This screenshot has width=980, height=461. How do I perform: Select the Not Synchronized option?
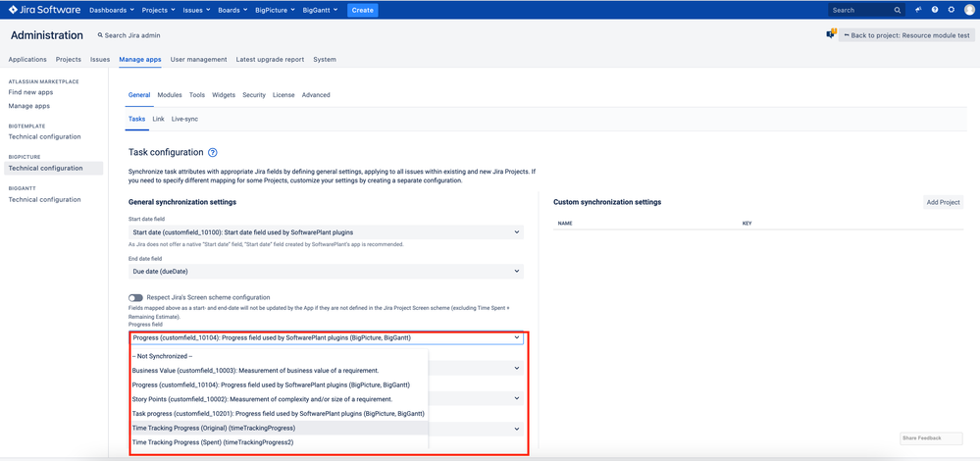coord(280,356)
